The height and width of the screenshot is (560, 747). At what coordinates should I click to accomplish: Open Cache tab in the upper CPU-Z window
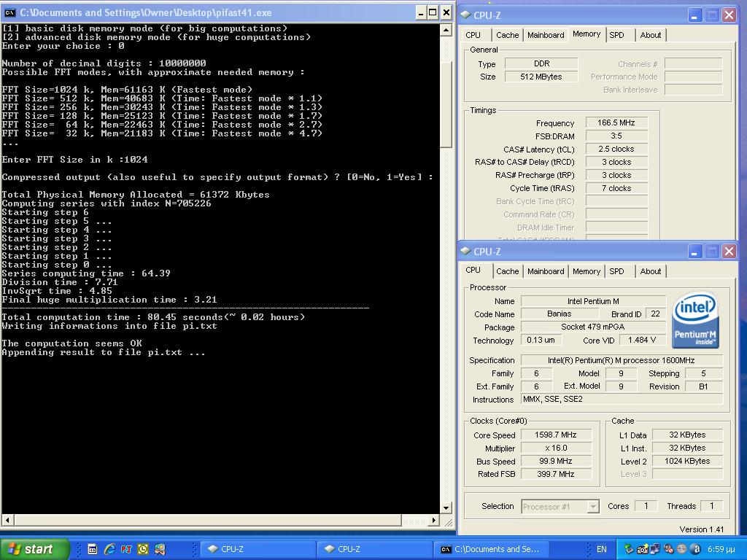pyautogui.click(x=508, y=35)
